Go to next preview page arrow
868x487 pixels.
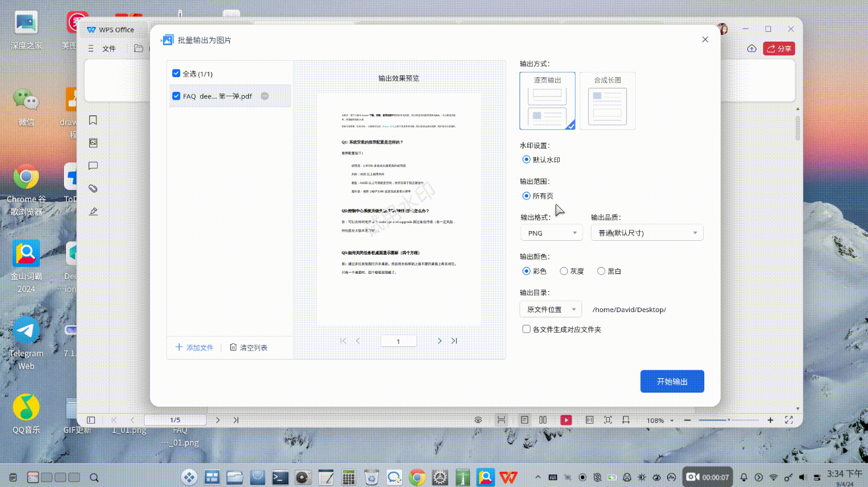pos(440,341)
